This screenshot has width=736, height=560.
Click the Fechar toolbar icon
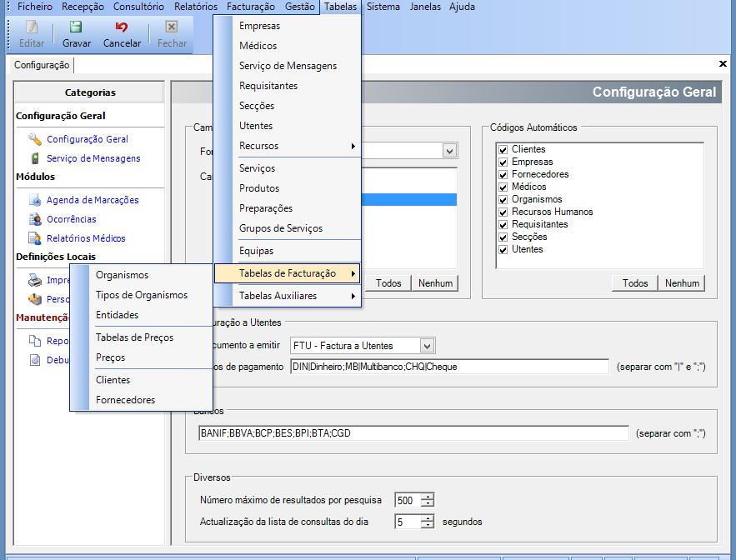click(172, 27)
